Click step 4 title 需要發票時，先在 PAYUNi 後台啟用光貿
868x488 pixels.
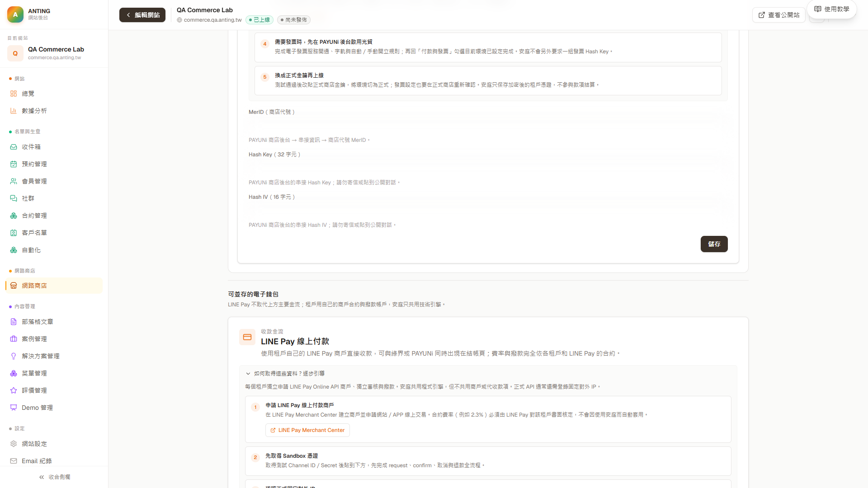(x=324, y=42)
